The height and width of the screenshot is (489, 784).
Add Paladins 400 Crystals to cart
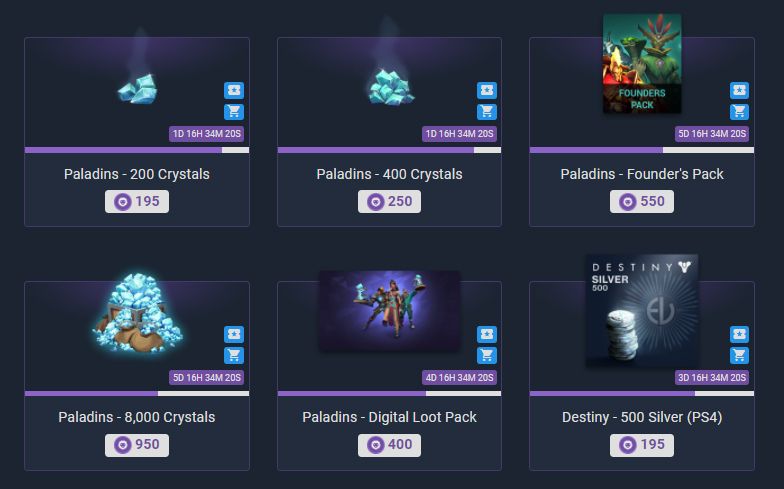pyautogui.click(x=486, y=112)
